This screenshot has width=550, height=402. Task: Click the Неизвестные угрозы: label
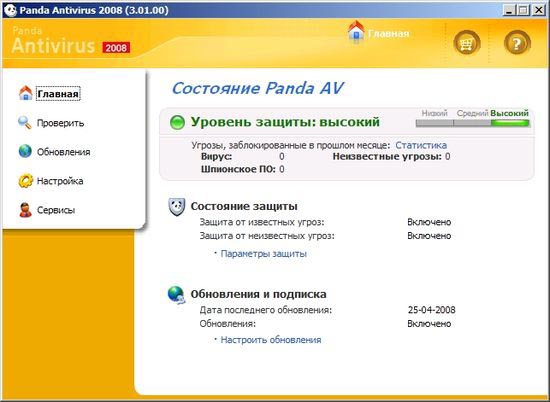[387, 156]
